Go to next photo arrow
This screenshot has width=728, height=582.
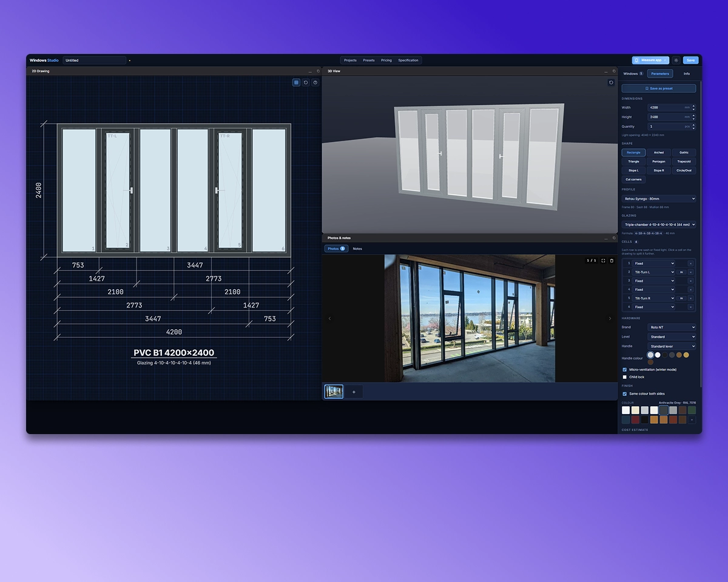coord(610,318)
